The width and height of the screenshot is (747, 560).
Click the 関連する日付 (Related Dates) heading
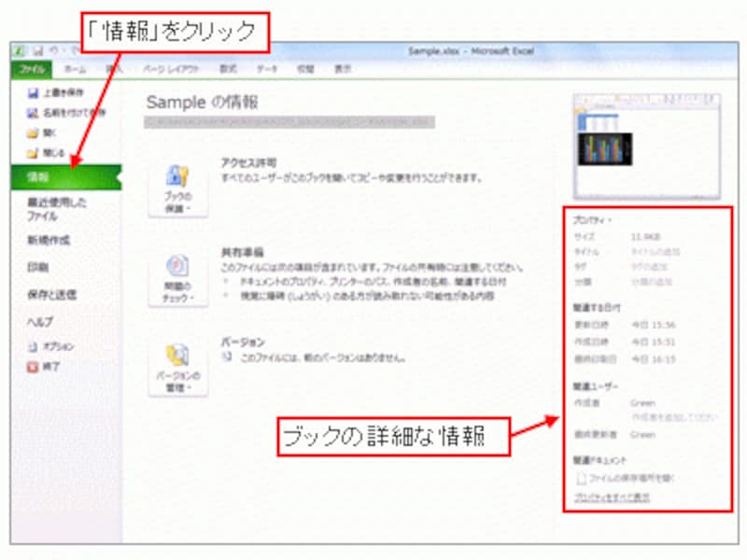(597, 308)
